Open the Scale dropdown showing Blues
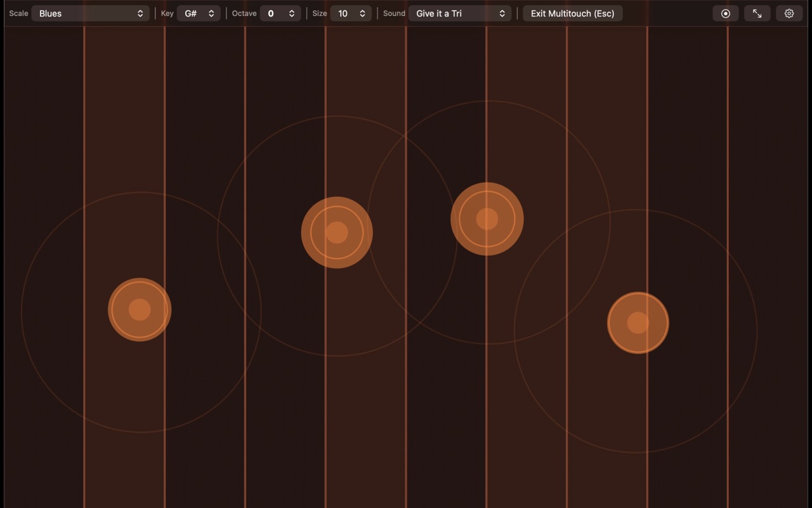 [90, 13]
